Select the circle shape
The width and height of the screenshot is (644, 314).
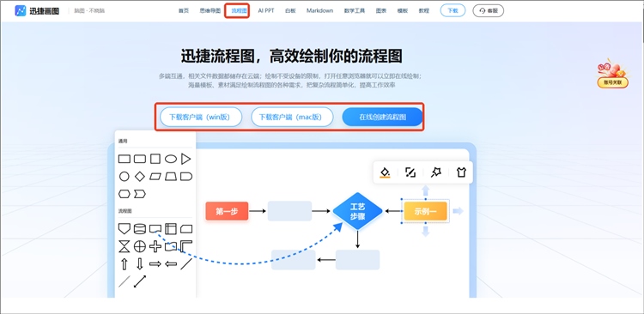click(124, 177)
